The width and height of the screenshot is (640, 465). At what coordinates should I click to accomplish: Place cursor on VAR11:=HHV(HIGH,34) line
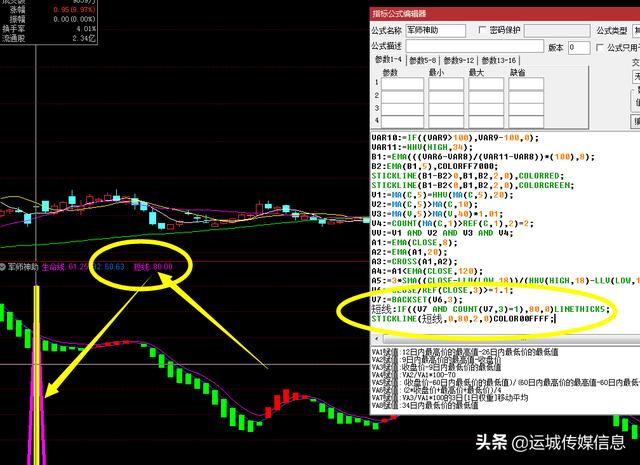[x=422, y=147]
